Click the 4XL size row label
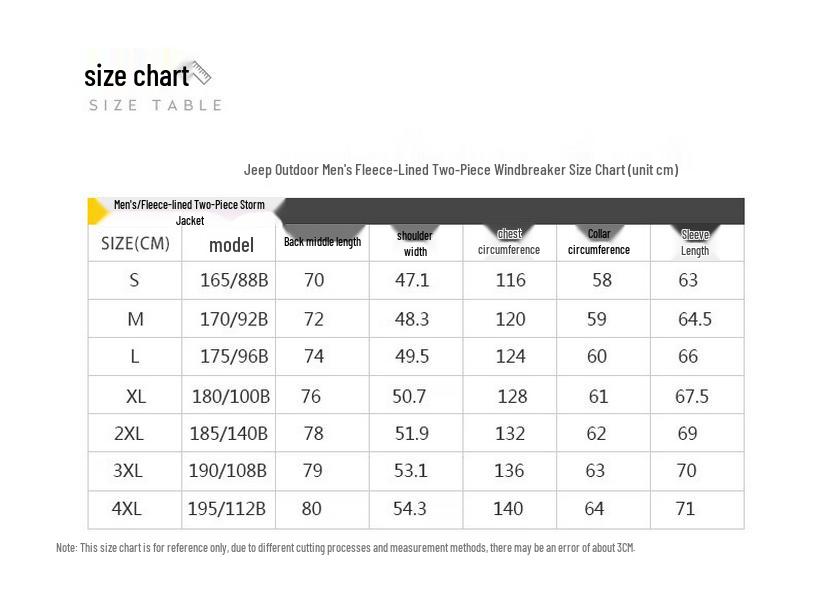Screen dimensions: 814x611 coord(127,509)
